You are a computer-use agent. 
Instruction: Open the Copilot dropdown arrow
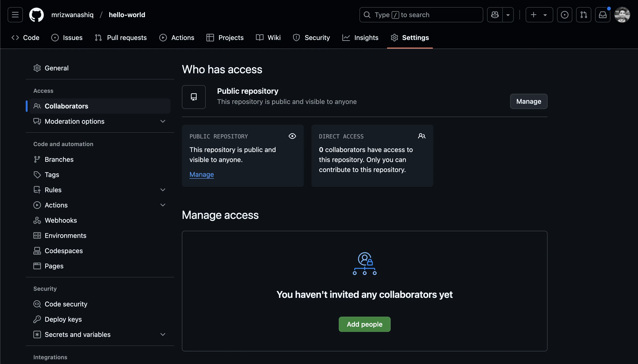(x=508, y=15)
